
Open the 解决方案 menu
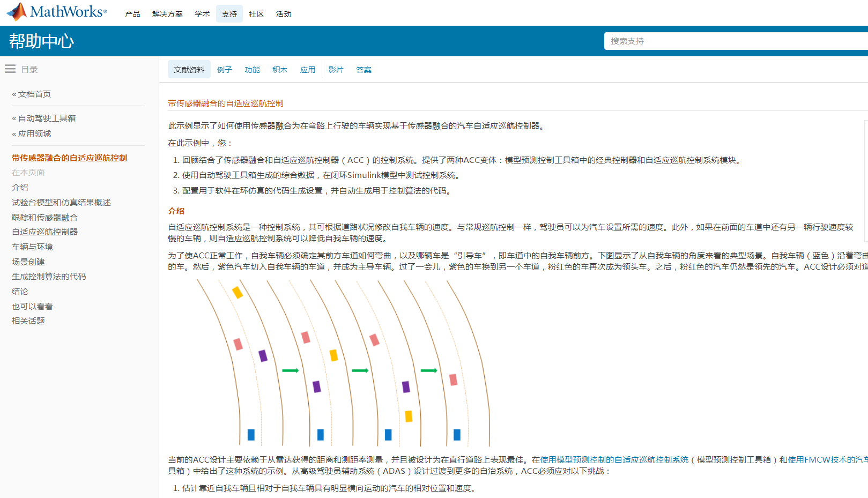(167, 14)
